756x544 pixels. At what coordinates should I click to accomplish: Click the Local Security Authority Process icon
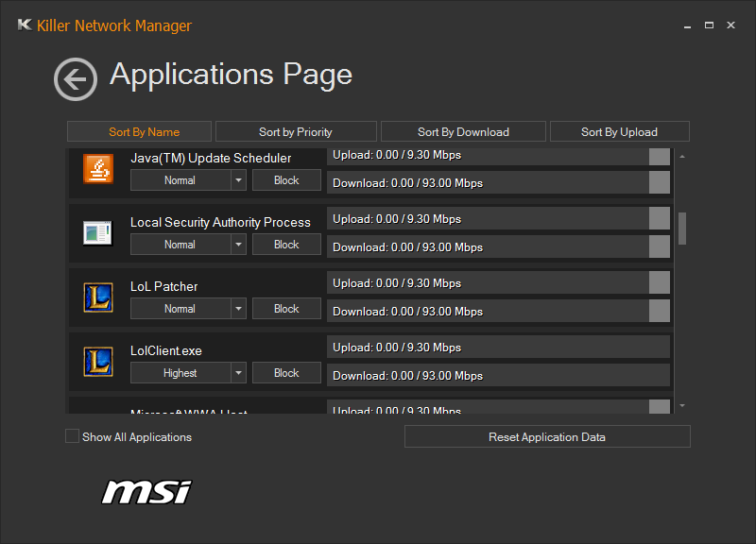point(97,233)
